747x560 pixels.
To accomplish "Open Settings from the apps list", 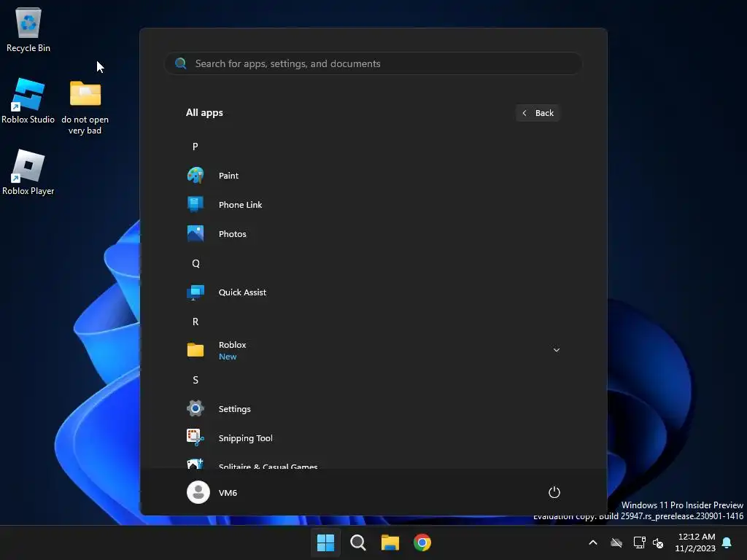I will click(x=373, y=409).
